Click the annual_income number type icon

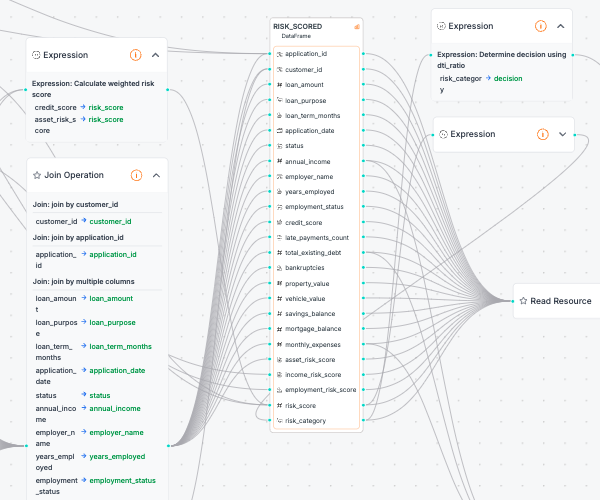pyautogui.click(x=279, y=161)
